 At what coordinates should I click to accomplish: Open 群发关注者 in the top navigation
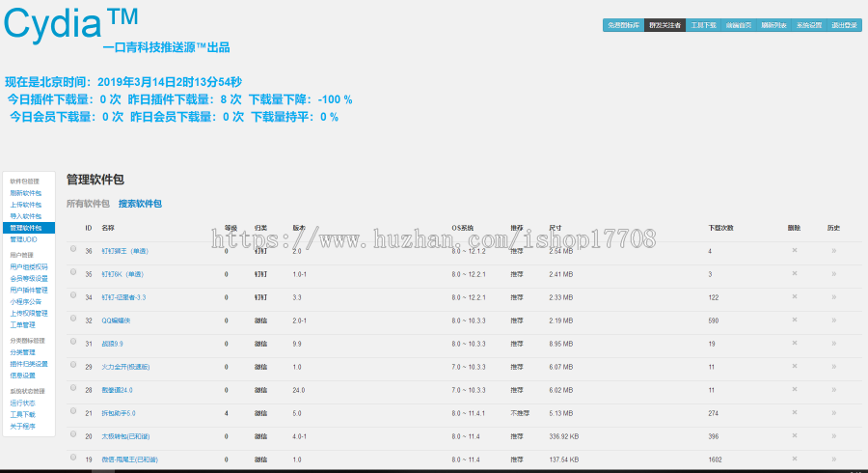click(665, 25)
